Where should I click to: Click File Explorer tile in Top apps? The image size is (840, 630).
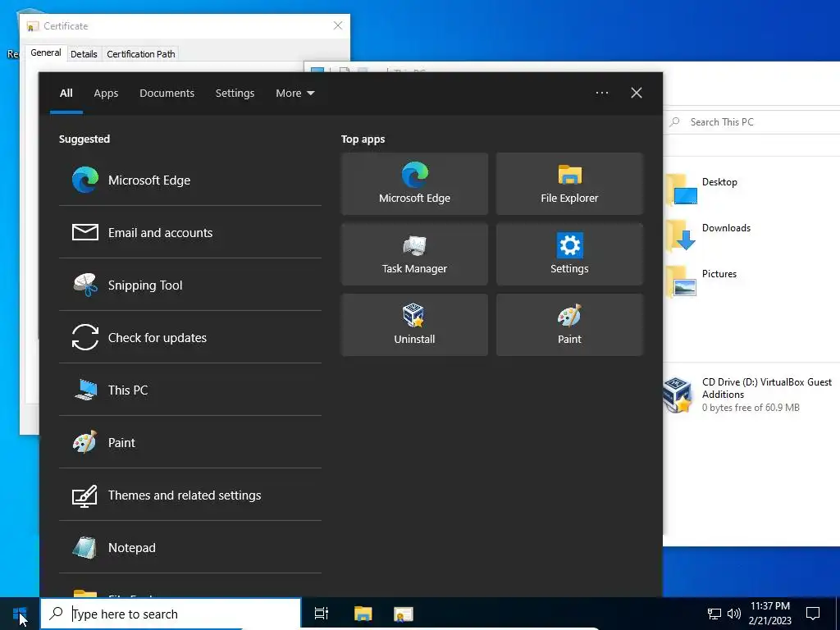point(569,184)
